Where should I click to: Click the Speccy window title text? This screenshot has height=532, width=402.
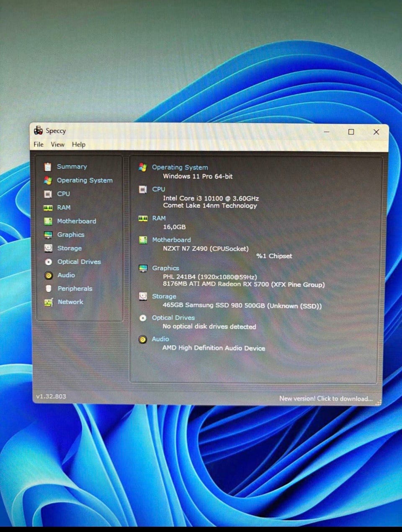coord(56,131)
